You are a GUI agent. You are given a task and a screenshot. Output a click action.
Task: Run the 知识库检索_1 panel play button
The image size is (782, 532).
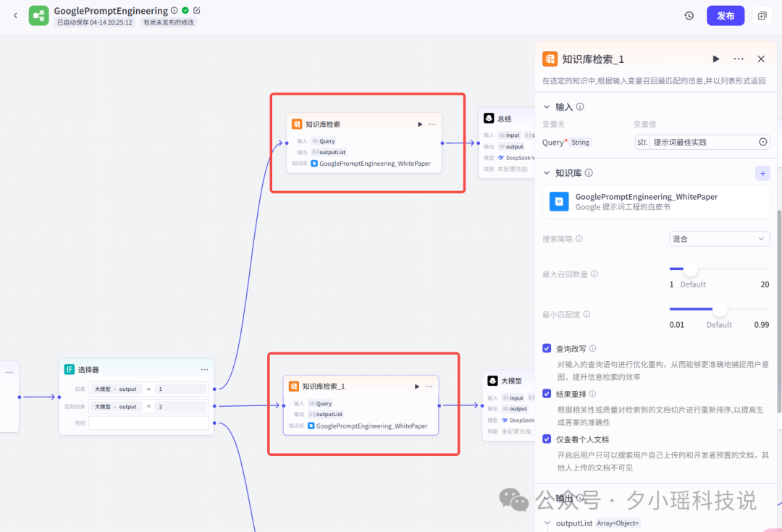715,59
